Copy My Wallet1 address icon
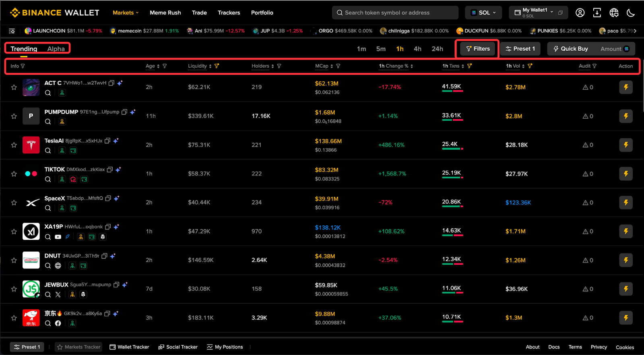This screenshot has width=644, height=355. point(560,12)
